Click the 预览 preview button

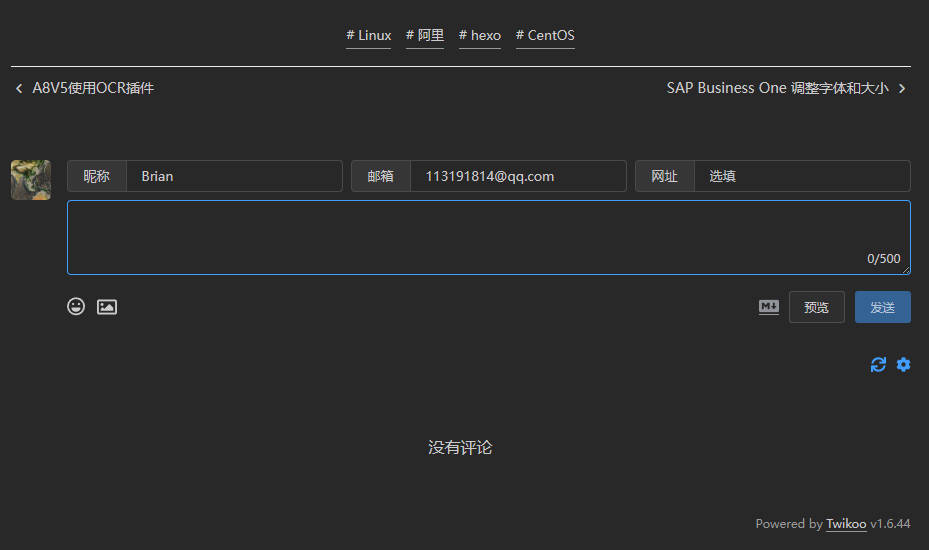[816, 307]
